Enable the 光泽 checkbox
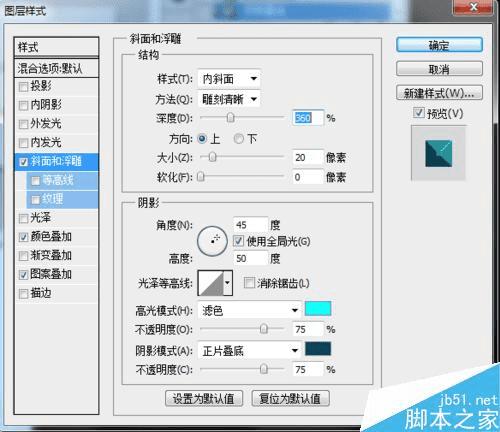Image resolution: width=500 pixels, height=432 pixels. pyautogui.click(x=23, y=218)
